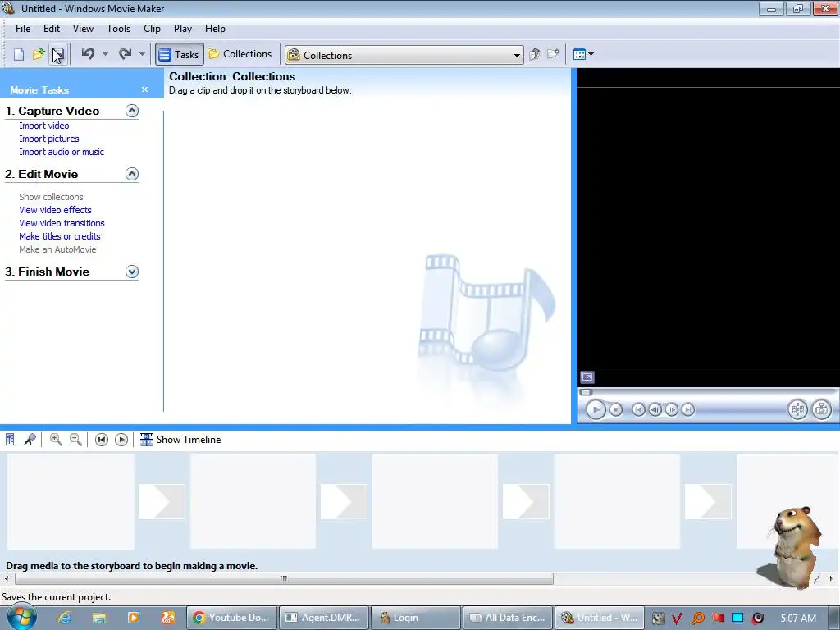Image resolution: width=840 pixels, height=630 pixels.
Task: Click View video transitions link
Action: (62, 223)
